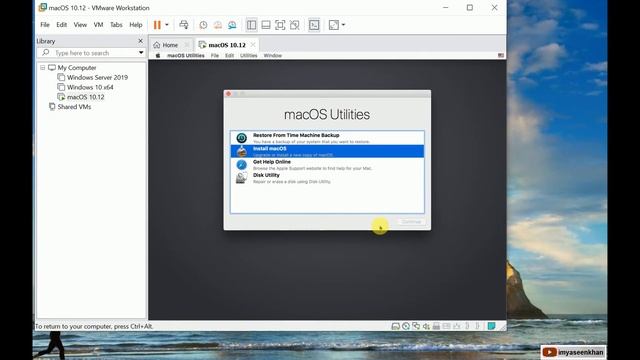640x360 pixels.
Task: Click the library search field
Action: click(91, 53)
